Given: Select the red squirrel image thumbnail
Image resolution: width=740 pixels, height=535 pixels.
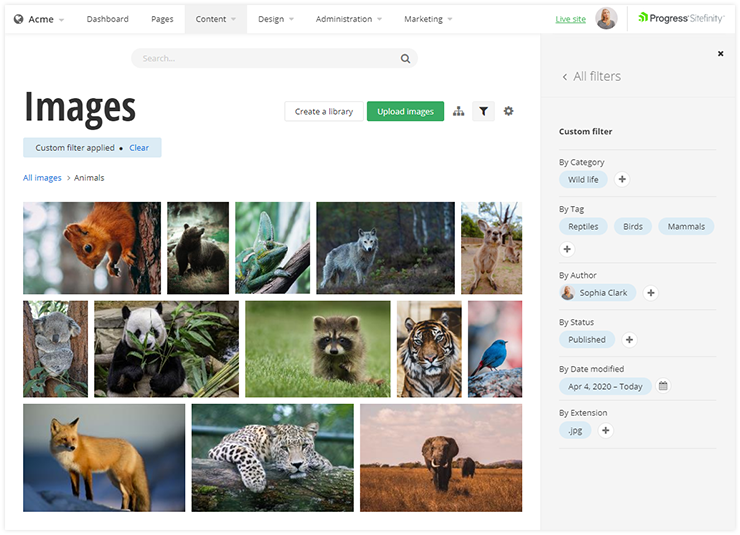Looking at the screenshot, I should tap(92, 248).
